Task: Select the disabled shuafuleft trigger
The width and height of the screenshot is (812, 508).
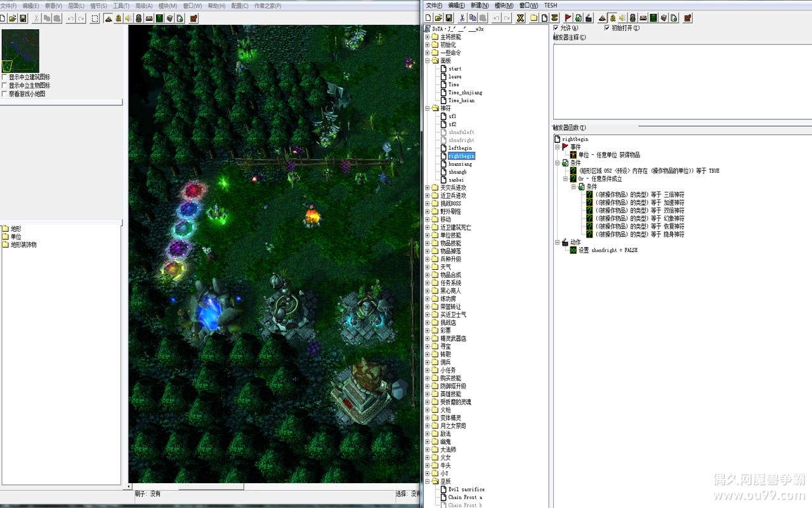Action: pyautogui.click(x=461, y=132)
